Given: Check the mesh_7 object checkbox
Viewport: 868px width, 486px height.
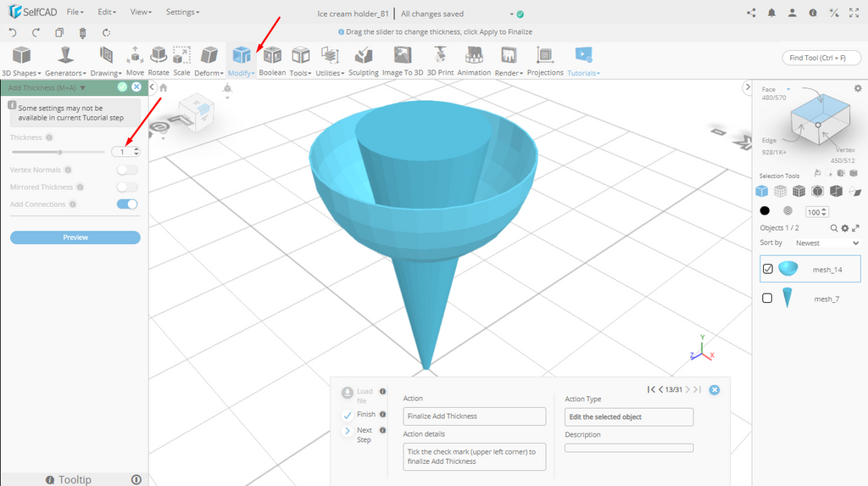Looking at the screenshot, I should click(767, 299).
